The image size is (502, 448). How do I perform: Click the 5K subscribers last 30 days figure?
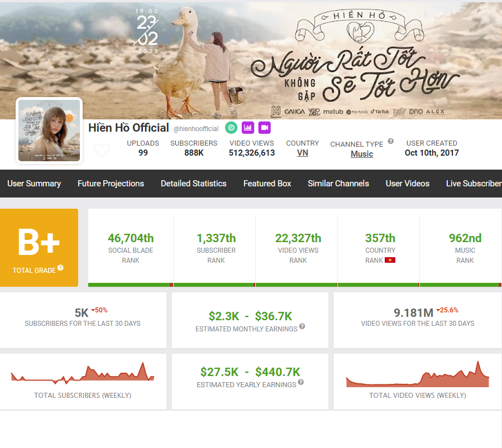[x=82, y=313]
